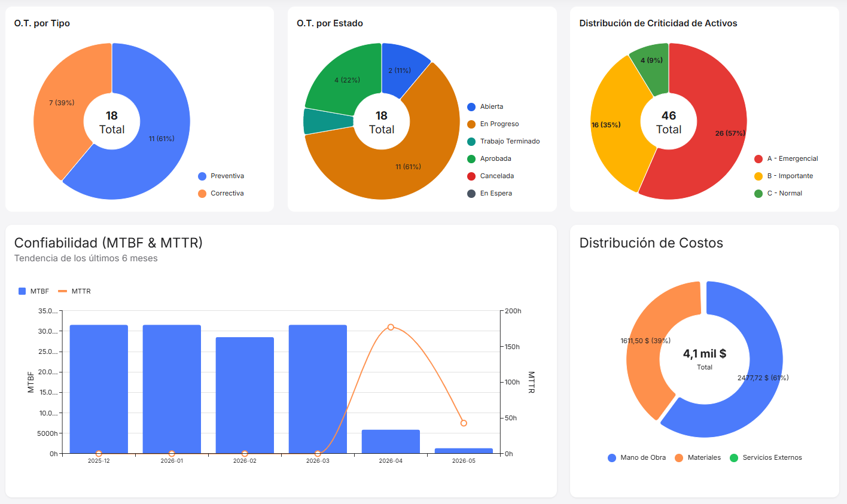Toggle the Trabajo Terminado legend entry
This screenshot has width=847, height=504.
[x=503, y=141]
